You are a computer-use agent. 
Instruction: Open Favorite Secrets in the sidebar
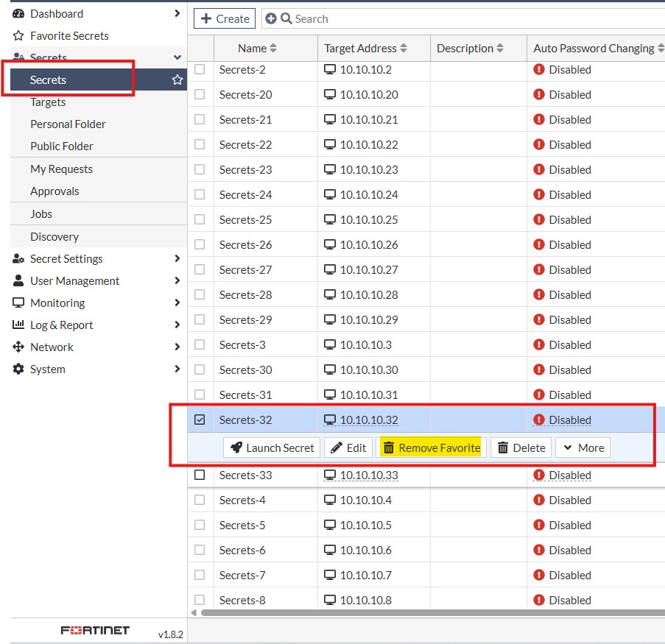click(x=69, y=35)
